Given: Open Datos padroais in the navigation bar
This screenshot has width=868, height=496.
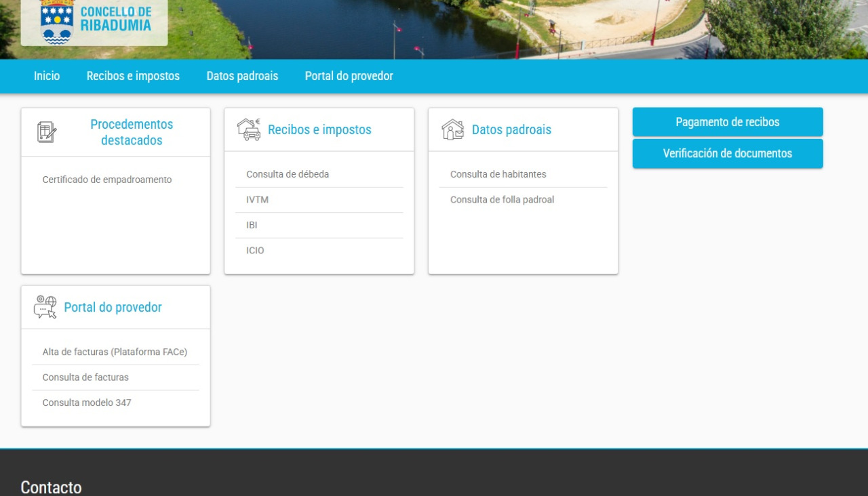Looking at the screenshot, I should 242,76.
